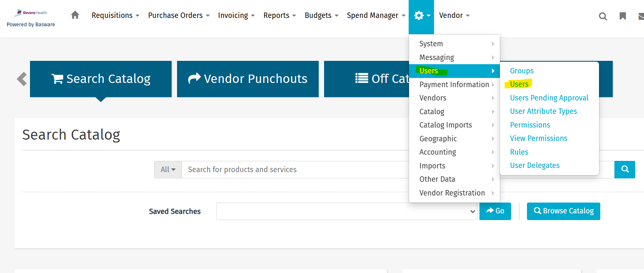Click the Browse Catalog button
This screenshot has height=273, width=644.
tap(563, 211)
